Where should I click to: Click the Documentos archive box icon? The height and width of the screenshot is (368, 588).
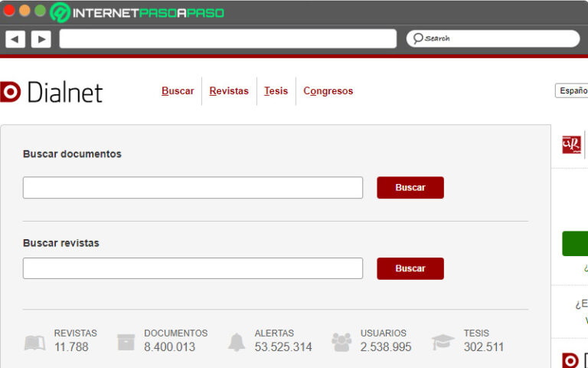tap(126, 342)
